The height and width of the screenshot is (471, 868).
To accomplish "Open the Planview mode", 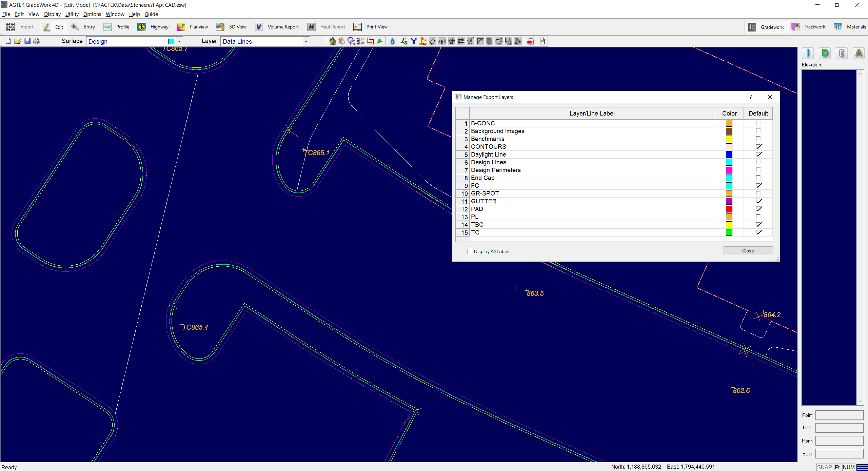I will 192,27.
